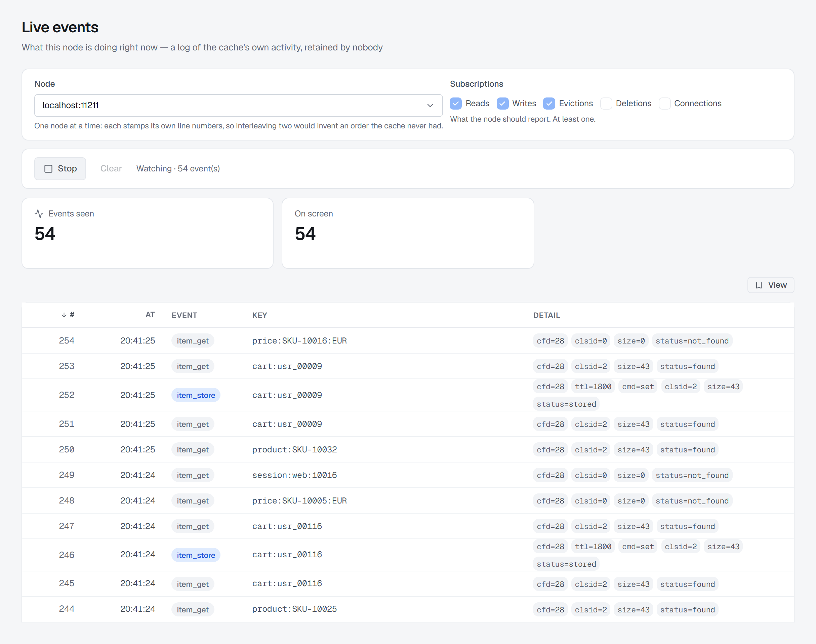Click the Clear button
Viewport: 816px width, 644px height.
pos(111,168)
